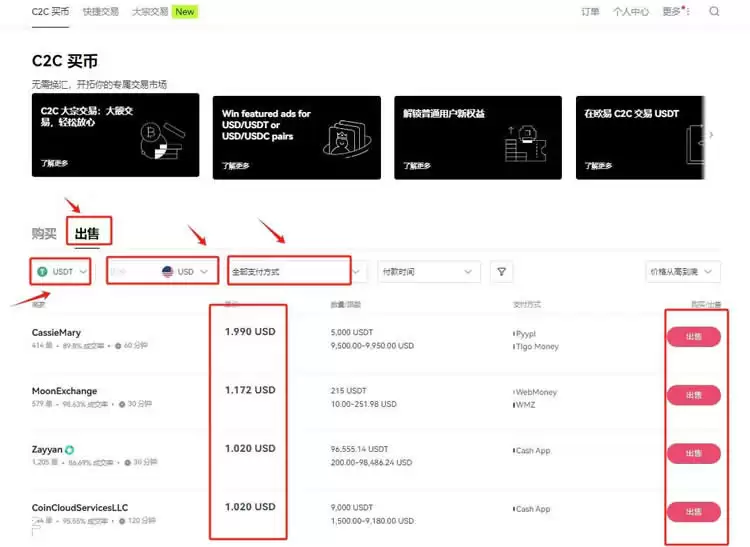Screen dimensions: 750x547
Task: Open CoinCloudServicesLLC merchant profile
Action: pos(80,508)
